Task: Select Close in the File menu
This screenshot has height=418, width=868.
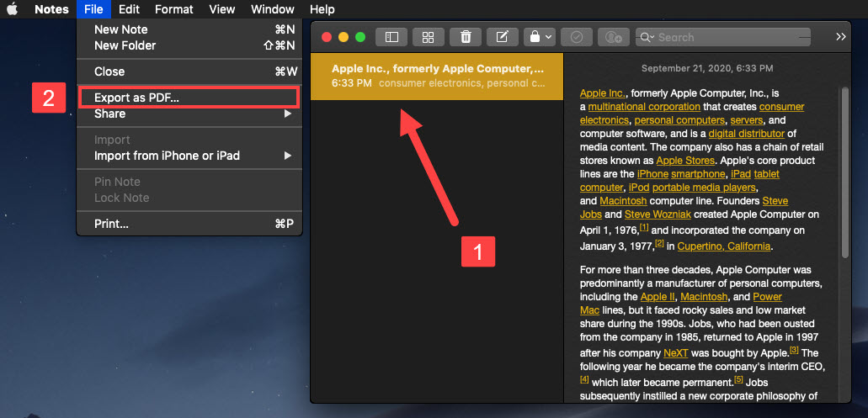Action: 190,71
